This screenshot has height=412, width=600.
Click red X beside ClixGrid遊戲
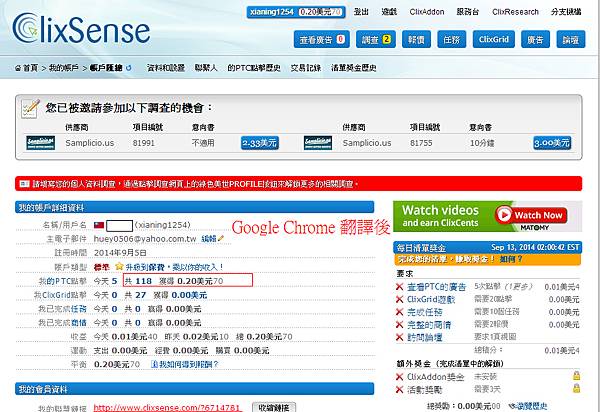[x=399, y=299]
